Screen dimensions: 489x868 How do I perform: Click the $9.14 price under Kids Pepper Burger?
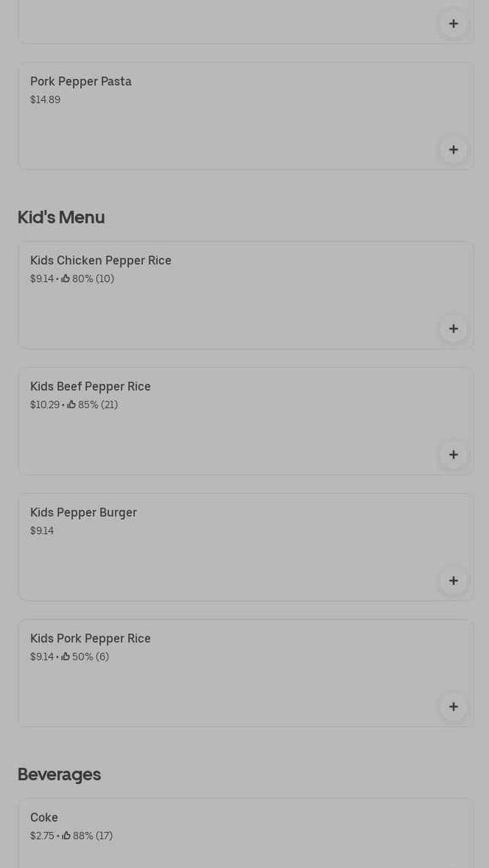(x=42, y=531)
